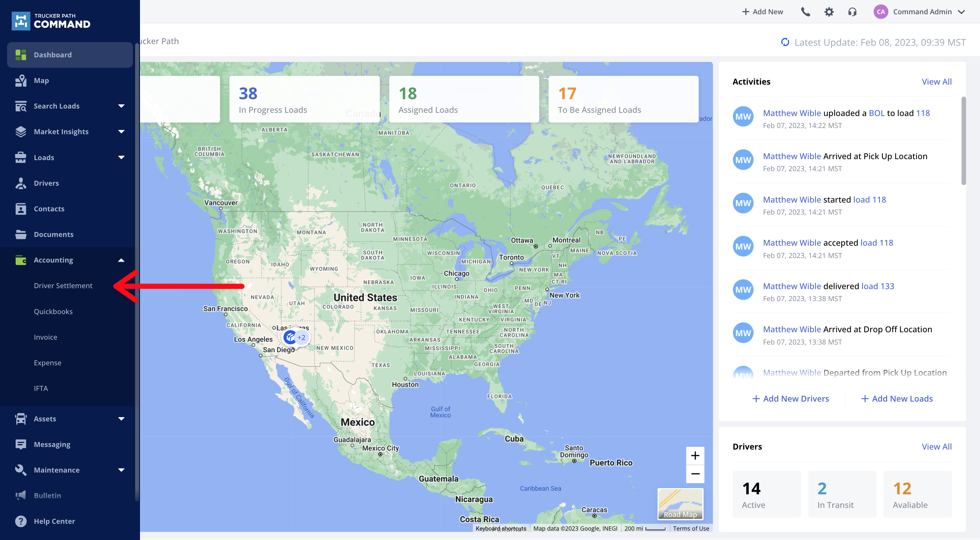Zoom in the map with plus button
Screen dimensions: 980x540
695,455
